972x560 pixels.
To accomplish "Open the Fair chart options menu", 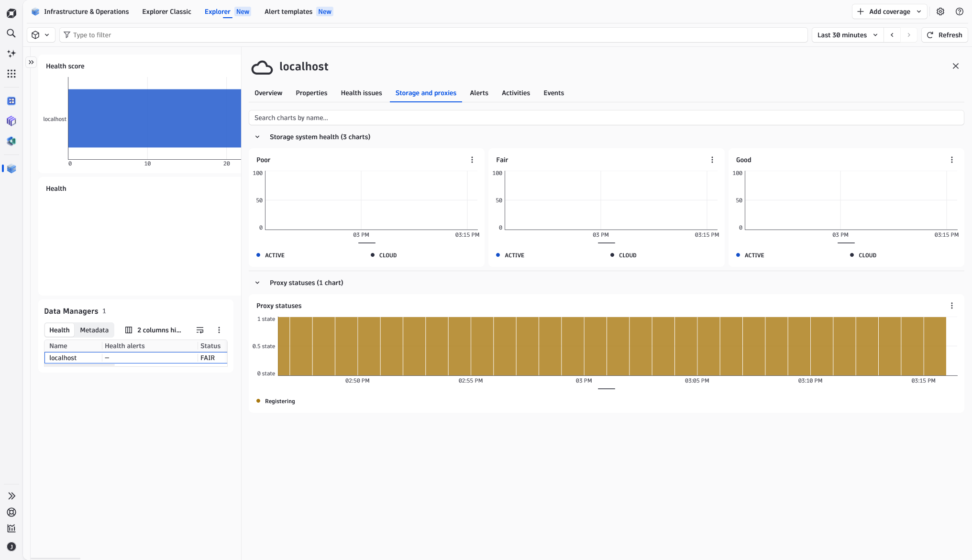I will point(712,160).
